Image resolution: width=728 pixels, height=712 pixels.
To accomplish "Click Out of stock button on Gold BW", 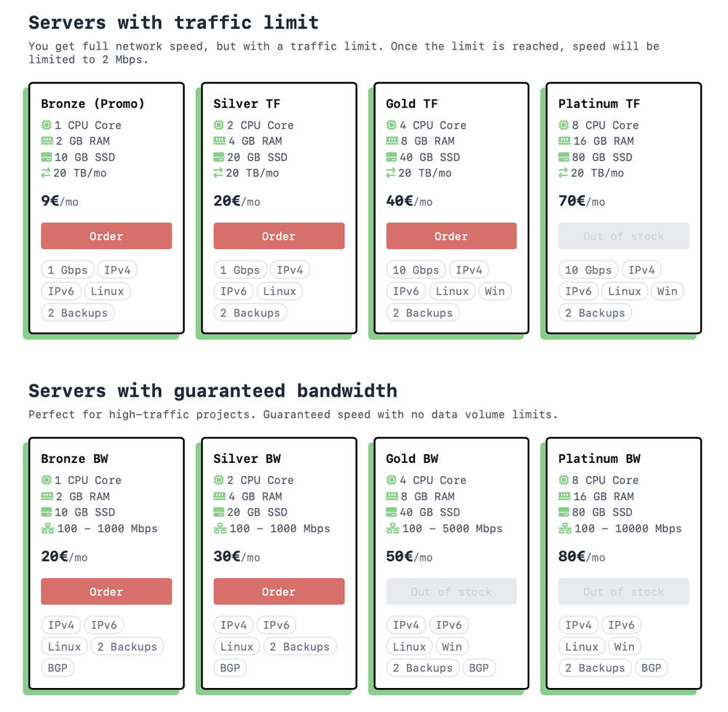I will tap(451, 591).
